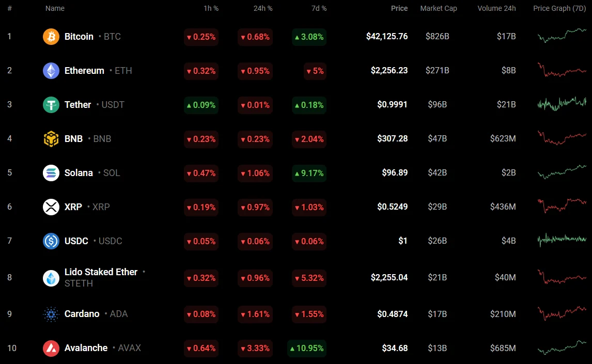Open Solana's 7-day price graph
The image size is (592, 364).
pyautogui.click(x=562, y=172)
